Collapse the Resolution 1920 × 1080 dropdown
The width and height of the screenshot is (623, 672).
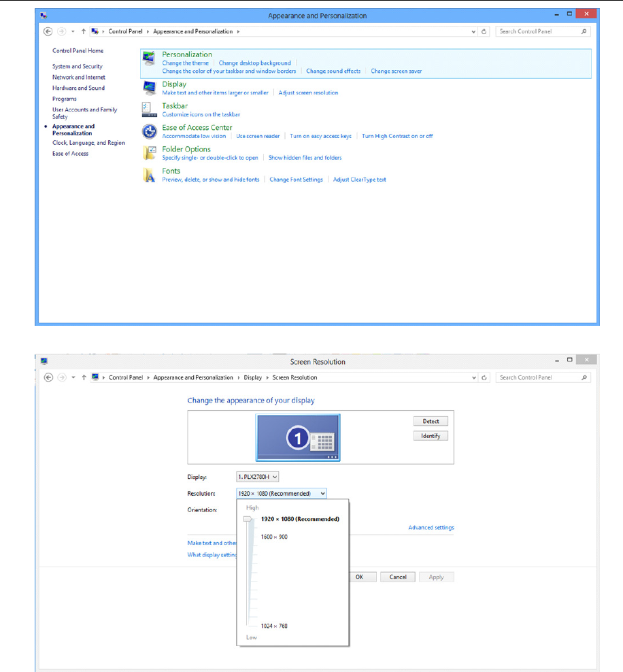[x=282, y=493]
